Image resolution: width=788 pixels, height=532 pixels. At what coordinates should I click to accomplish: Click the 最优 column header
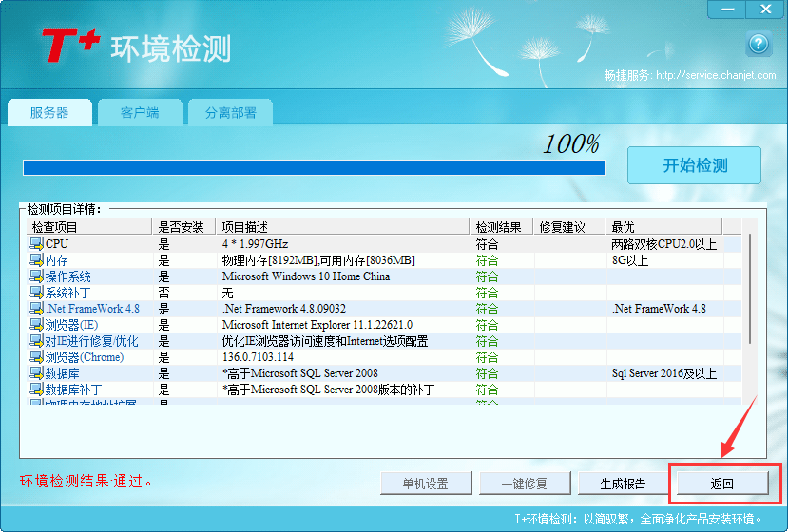coord(663,227)
